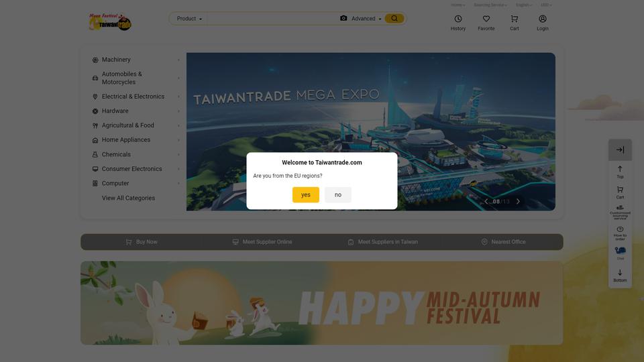Select Automobiles & Motorcycles category
The width and height of the screenshot is (644, 362).
coord(122,78)
